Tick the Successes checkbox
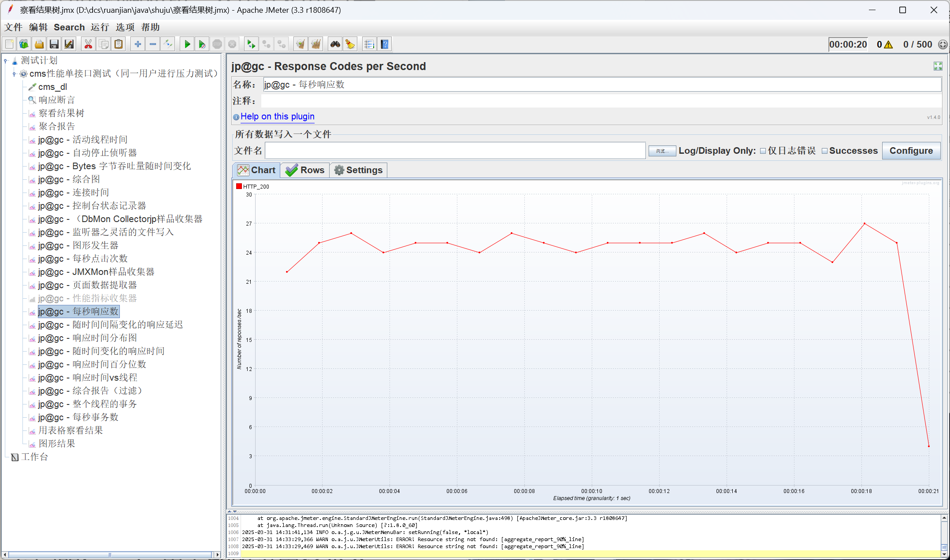The height and width of the screenshot is (560, 950). pyautogui.click(x=824, y=151)
